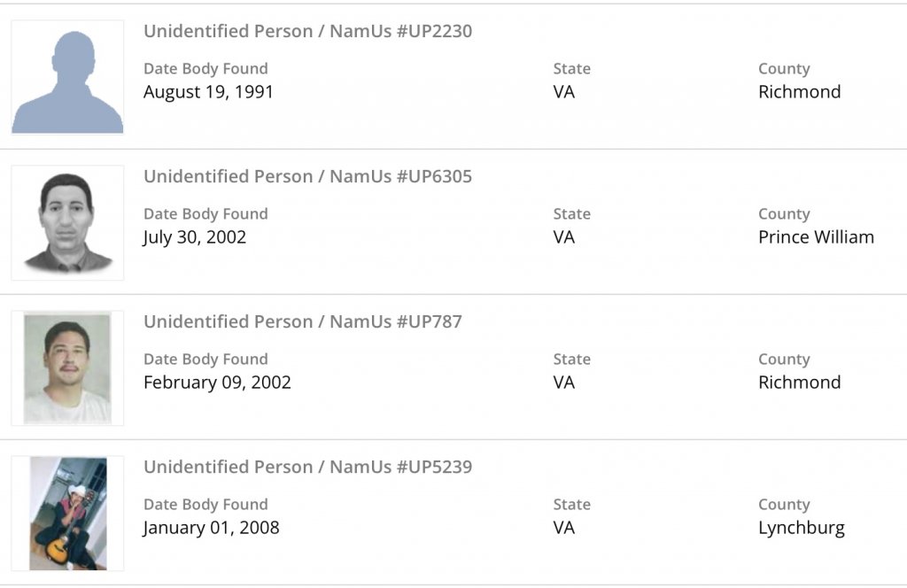Open the sketch thumbnail for case UP6305
Screen dimensions: 907x588
point(67,222)
